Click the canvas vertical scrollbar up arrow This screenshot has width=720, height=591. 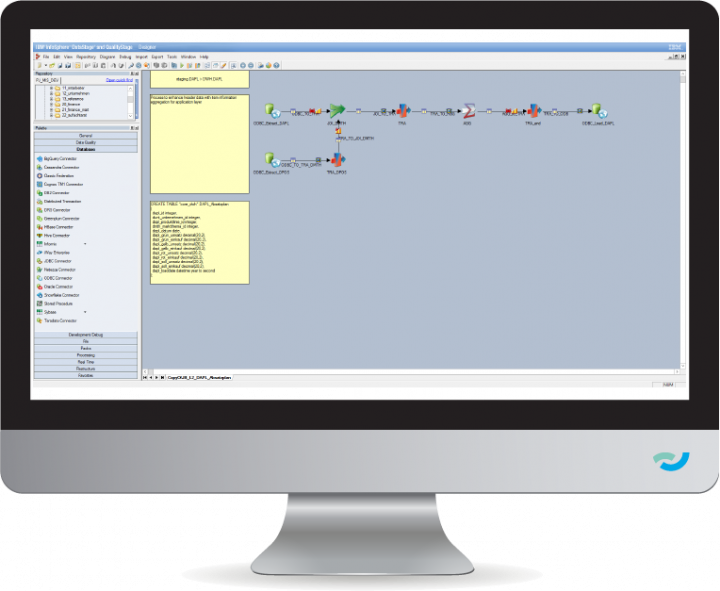(x=683, y=74)
